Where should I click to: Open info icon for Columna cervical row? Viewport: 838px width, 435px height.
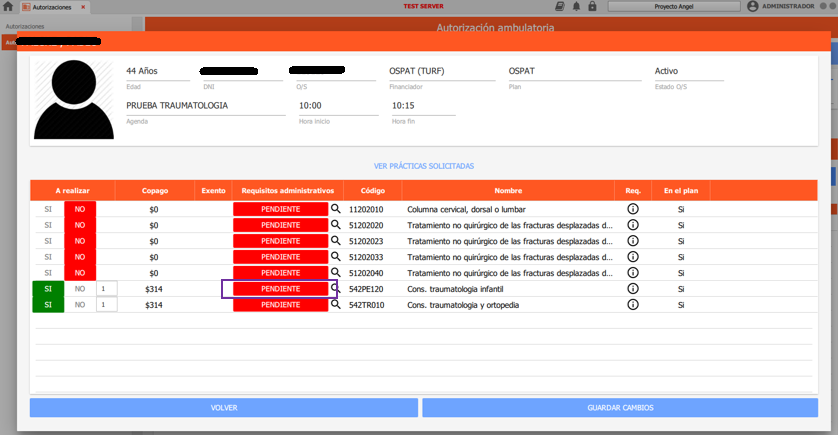click(632, 210)
